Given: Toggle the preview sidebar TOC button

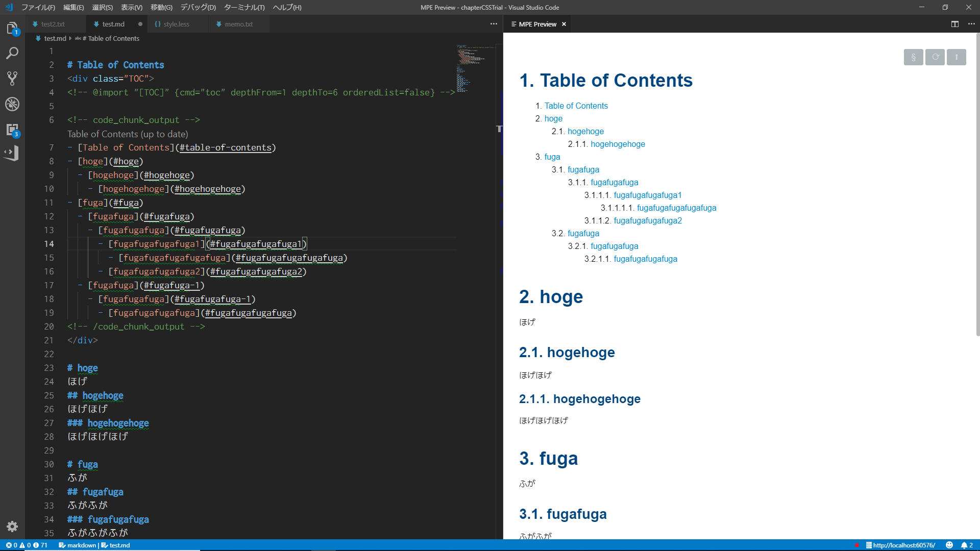Looking at the screenshot, I should tap(913, 57).
